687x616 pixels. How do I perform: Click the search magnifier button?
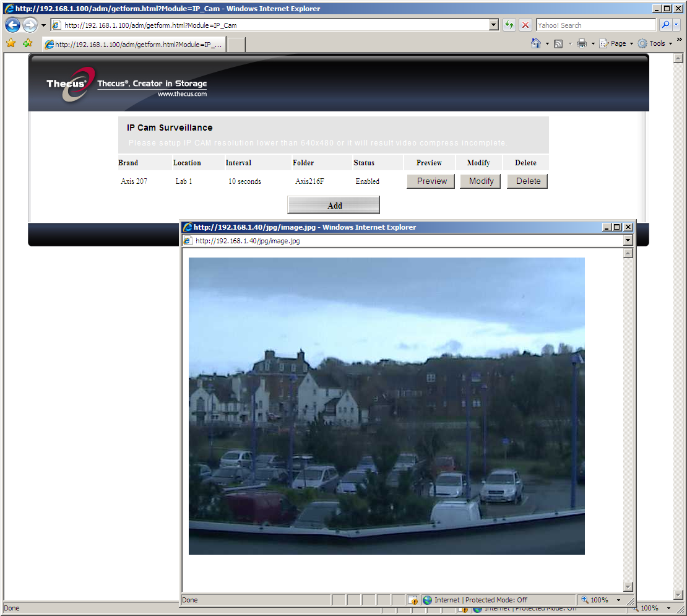(665, 25)
